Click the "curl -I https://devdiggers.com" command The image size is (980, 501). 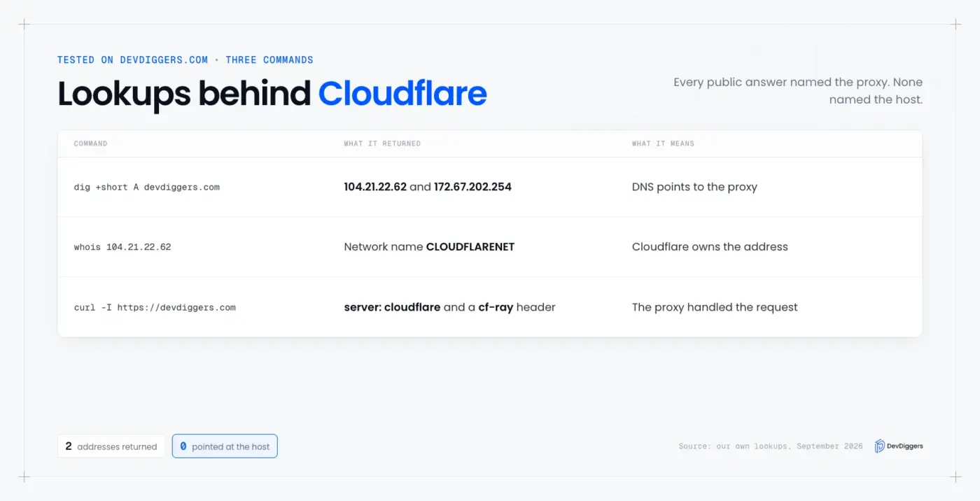(155, 307)
